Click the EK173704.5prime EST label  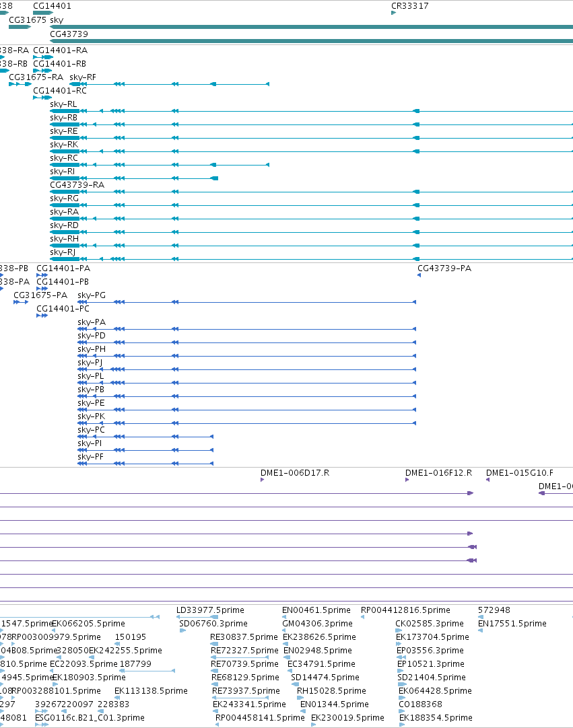click(x=433, y=637)
